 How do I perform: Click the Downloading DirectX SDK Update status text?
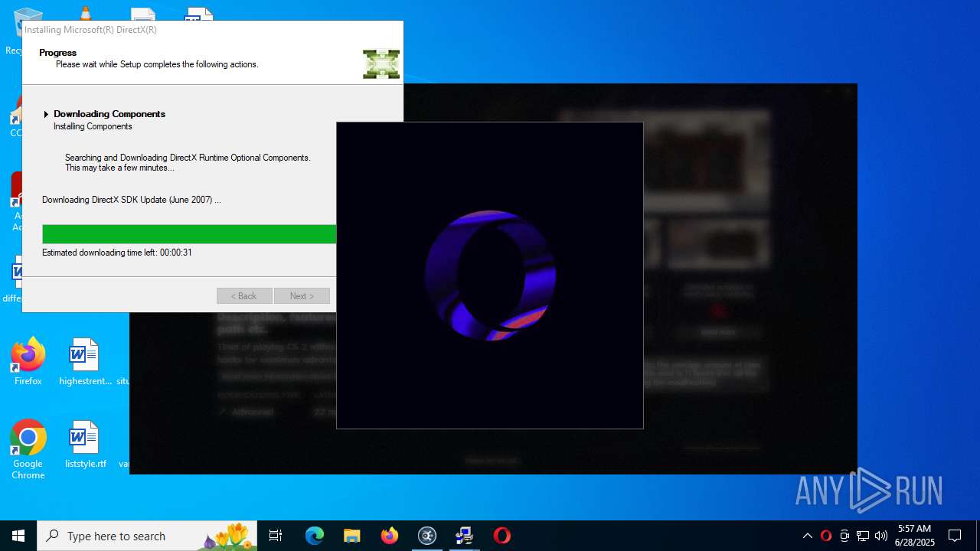pos(132,200)
